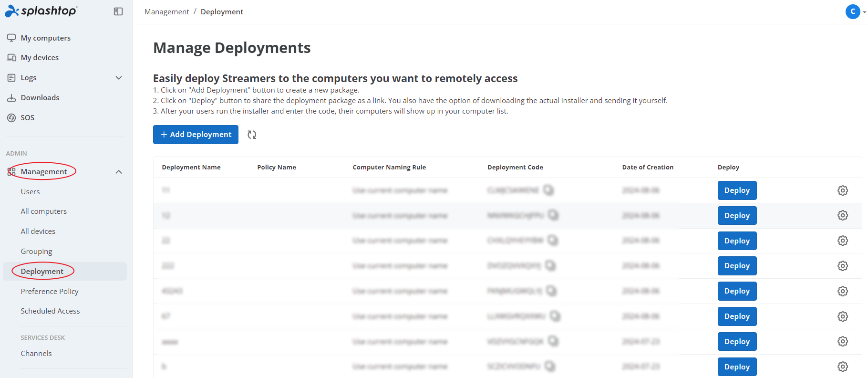The height and width of the screenshot is (378, 868).
Task: Click the My devices icon in the sidebar
Action: point(11,57)
